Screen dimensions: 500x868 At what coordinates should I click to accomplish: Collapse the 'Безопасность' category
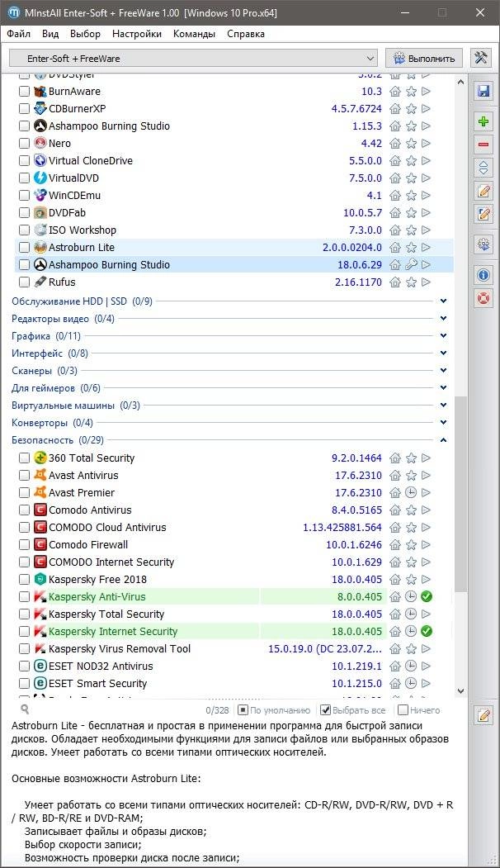pyautogui.click(x=444, y=440)
